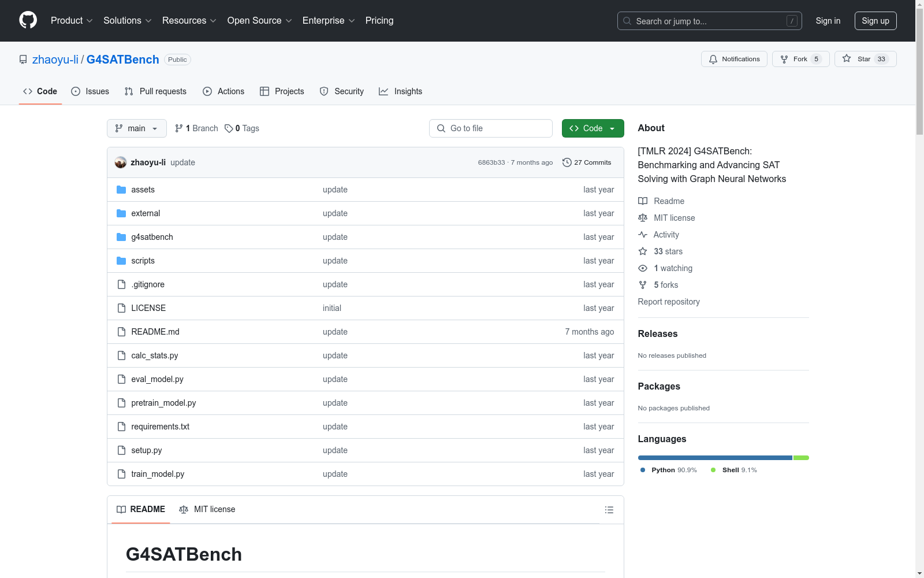The image size is (924, 578).
Task: Click the Shell 9.1% language link
Action: coord(734,470)
